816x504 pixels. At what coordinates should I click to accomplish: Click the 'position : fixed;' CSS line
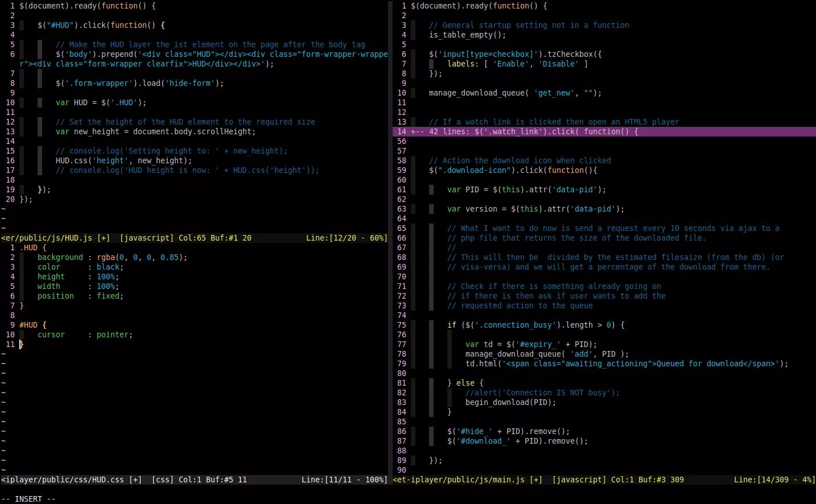[x=81, y=296]
